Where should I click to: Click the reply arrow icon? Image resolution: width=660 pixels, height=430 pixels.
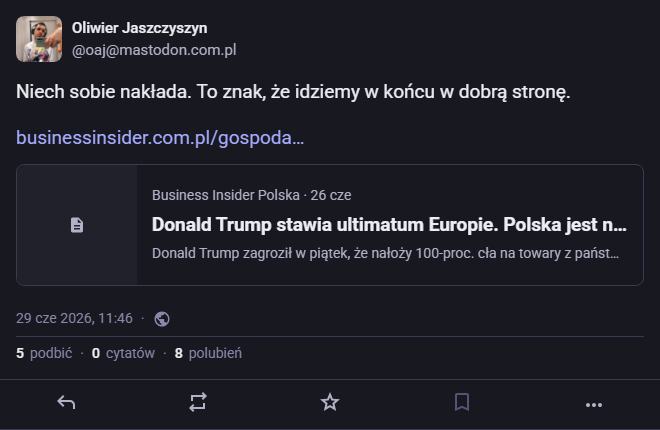pyautogui.click(x=66, y=403)
